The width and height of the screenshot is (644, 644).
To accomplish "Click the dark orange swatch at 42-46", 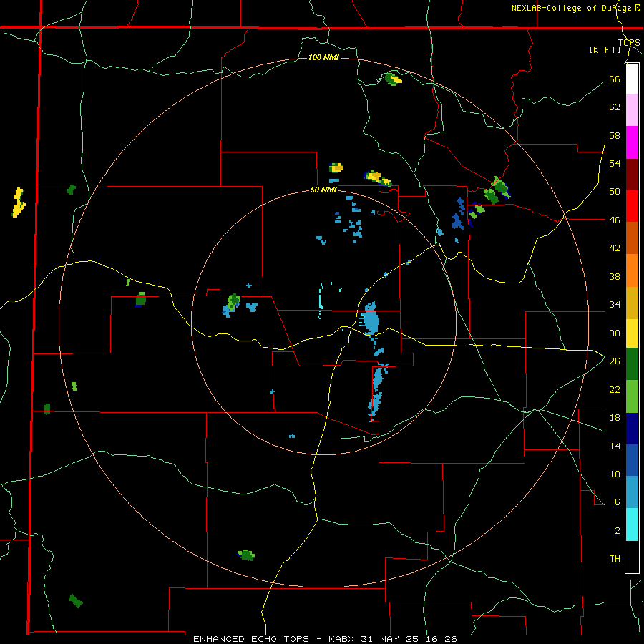I will [632, 238].
